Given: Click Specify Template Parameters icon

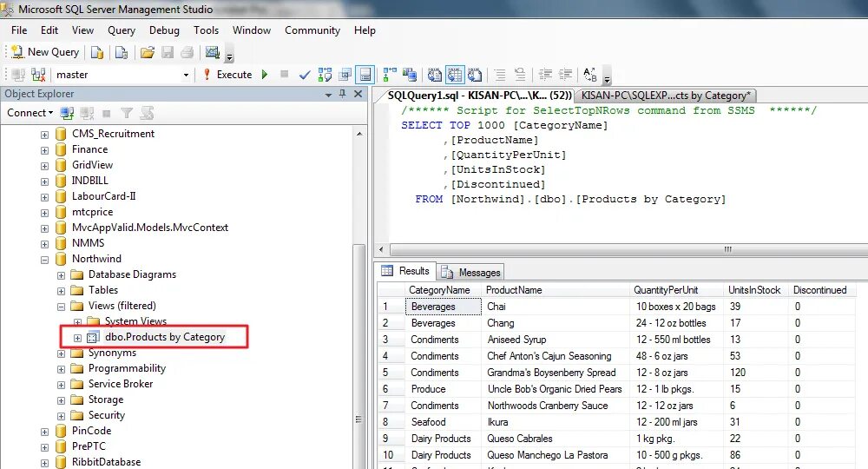Looking at the screenshot, I should [590, 74].
